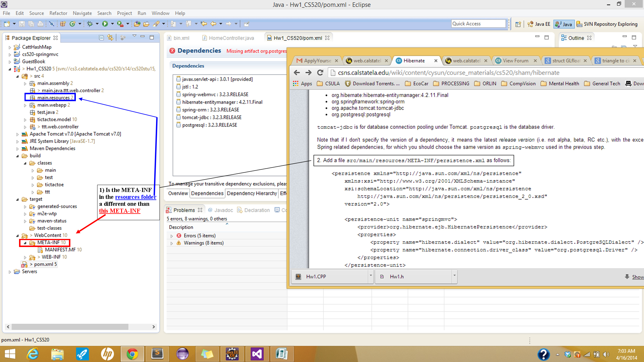Expand the Errors (5 items) entry
644x362 pixels.
click(x=172, y=236)
